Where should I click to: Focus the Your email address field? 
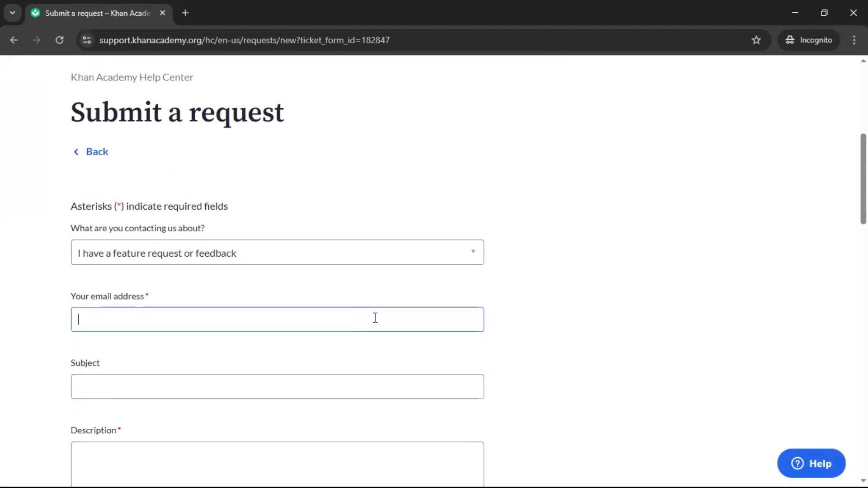point(277,319)
